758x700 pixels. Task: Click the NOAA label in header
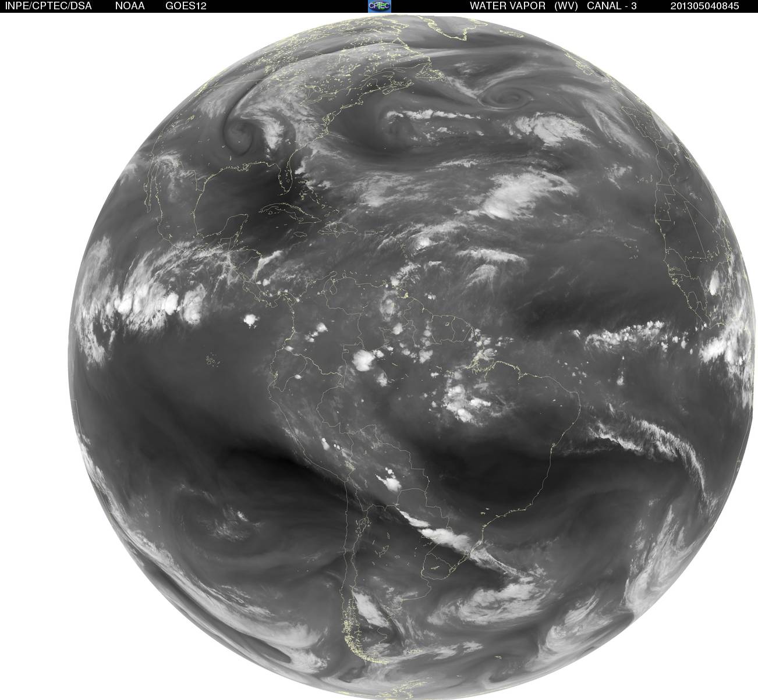(x=130, y=6)
